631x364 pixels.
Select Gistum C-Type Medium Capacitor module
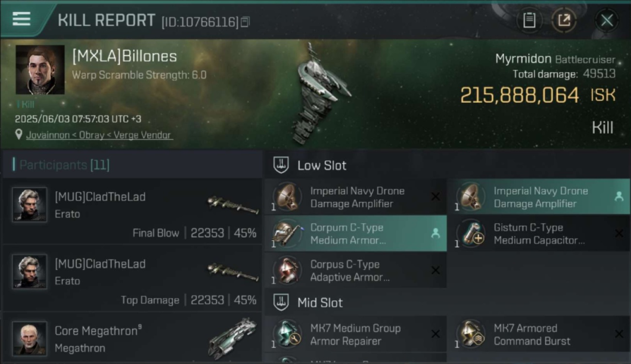pos(538,233)
